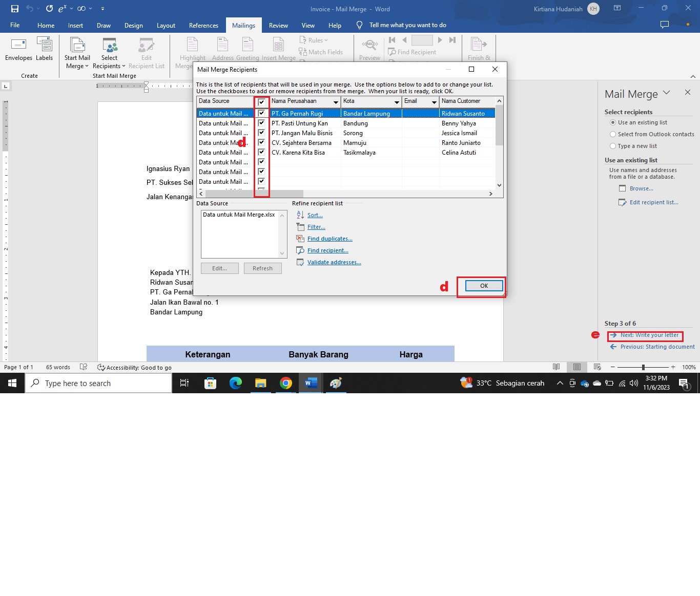Click the Sort link in Refine recipient list
Image resolution: width=700 pixels, height=596 pixels.
(x=315, y=215)
